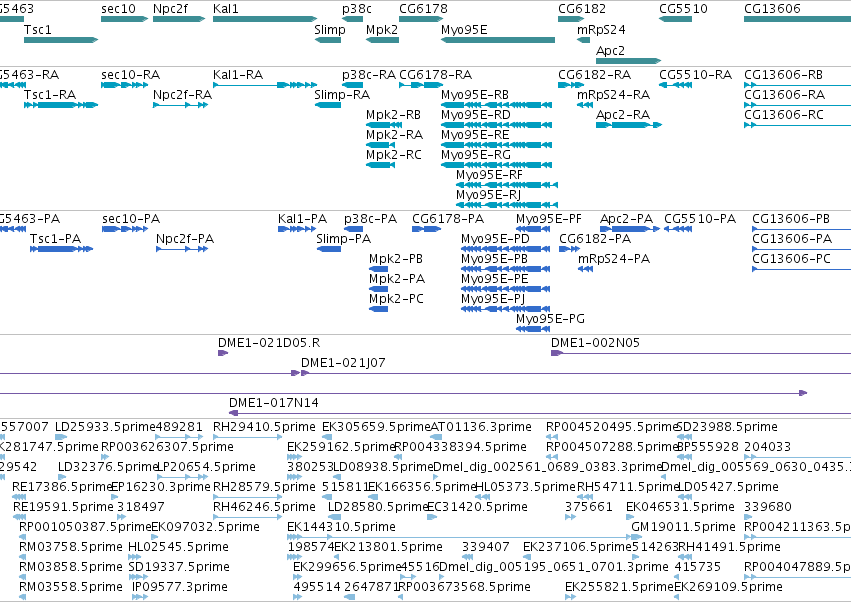Select the mRpS24 gene feature
Image resolution: width=851 pixels, height=602 pixels.
(x=583, y=40)
